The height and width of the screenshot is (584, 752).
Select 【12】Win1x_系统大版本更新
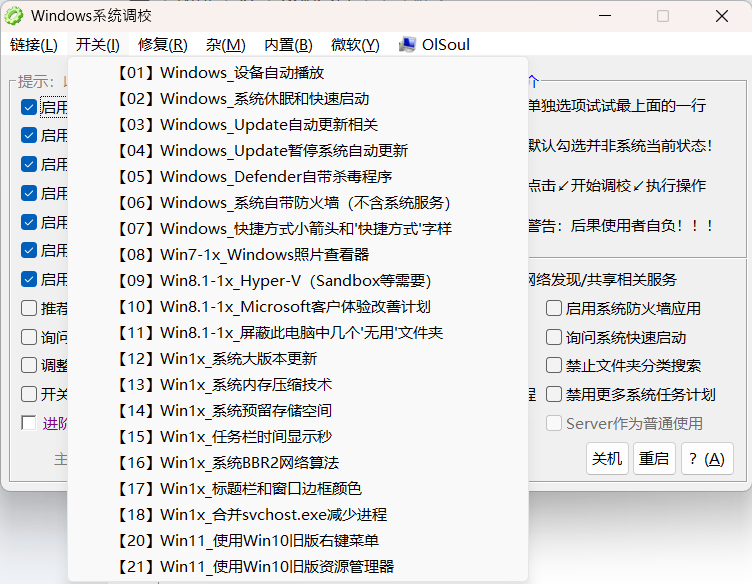click(x=298, y=358)
